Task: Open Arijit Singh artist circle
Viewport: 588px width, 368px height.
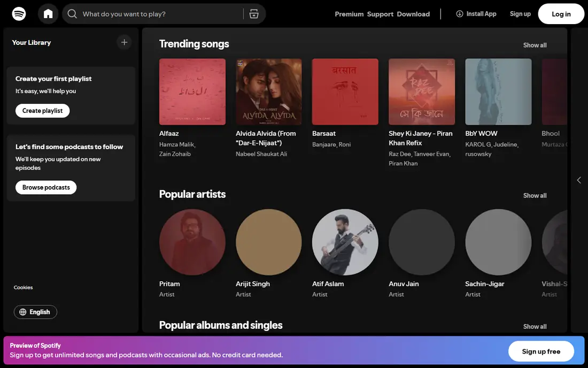Action: (269, 242)
